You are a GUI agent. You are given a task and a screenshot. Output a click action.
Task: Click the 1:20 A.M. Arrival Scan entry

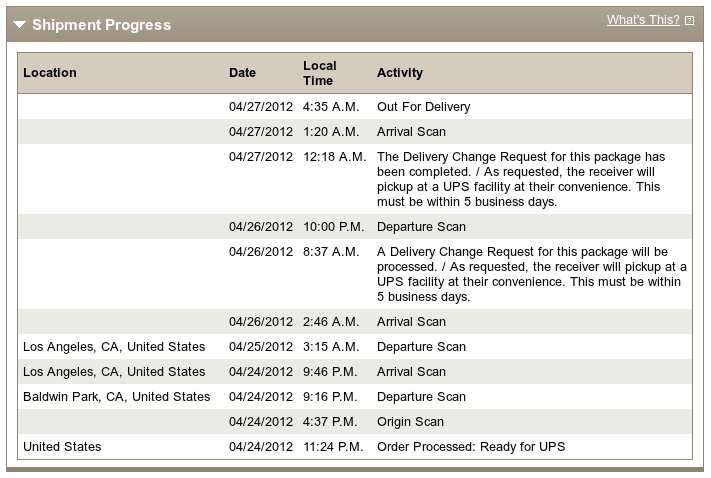(355, 132)
